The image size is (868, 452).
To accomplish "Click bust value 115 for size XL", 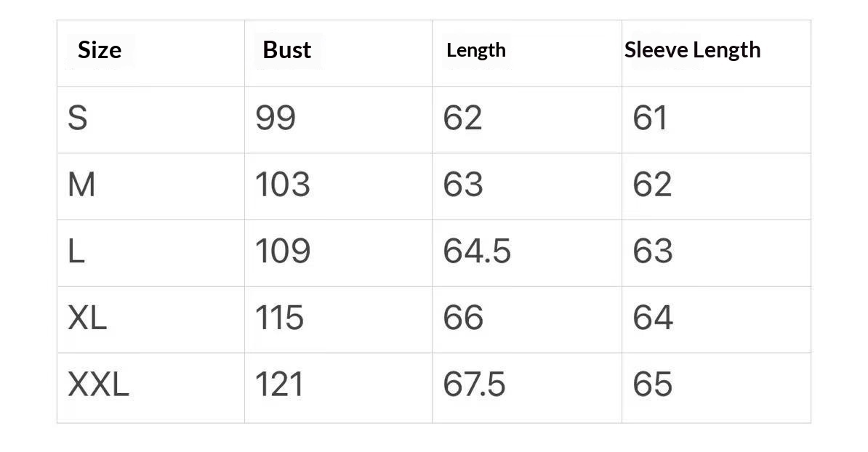I will 279,318.
